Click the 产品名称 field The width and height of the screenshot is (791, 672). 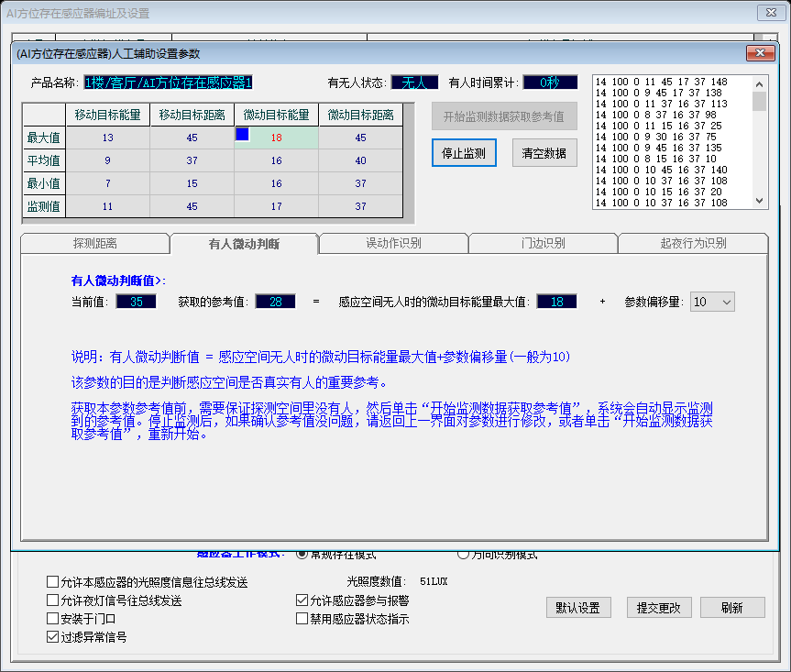click(x=168, y=83)
